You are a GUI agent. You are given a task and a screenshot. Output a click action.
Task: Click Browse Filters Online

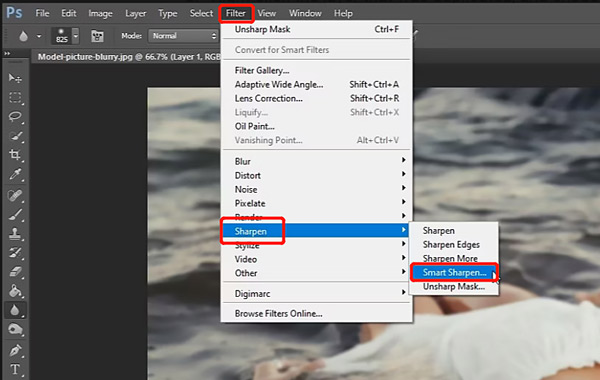point(316,313)
